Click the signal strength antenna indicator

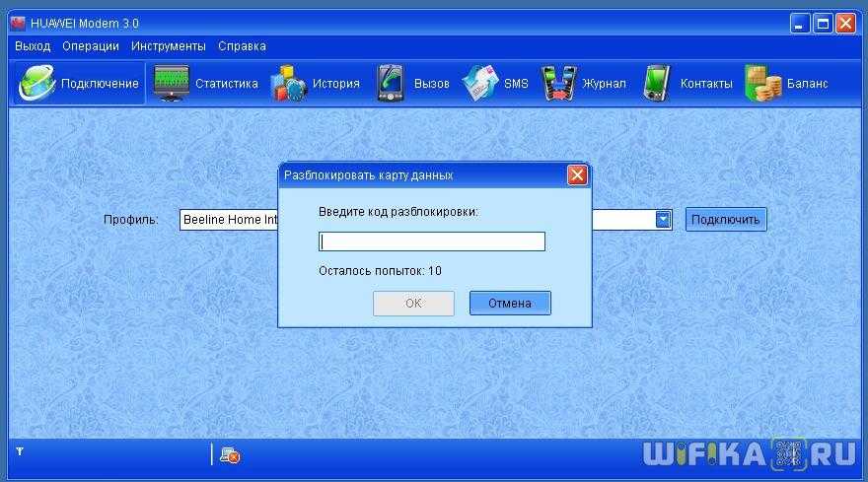coord(20,451)
